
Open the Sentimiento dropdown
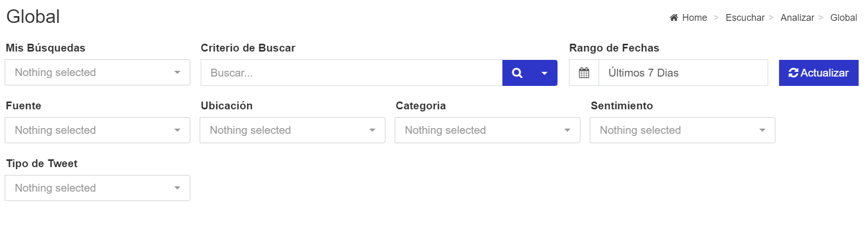click(x=682, y=130)
